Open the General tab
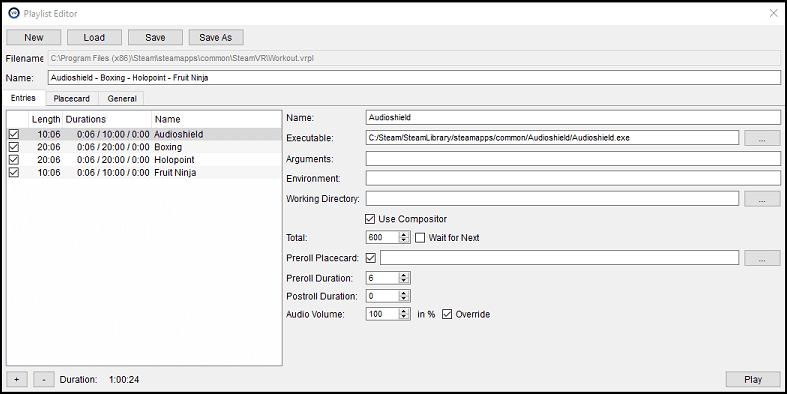The image size is (787, 394). [x=122, y=98]
